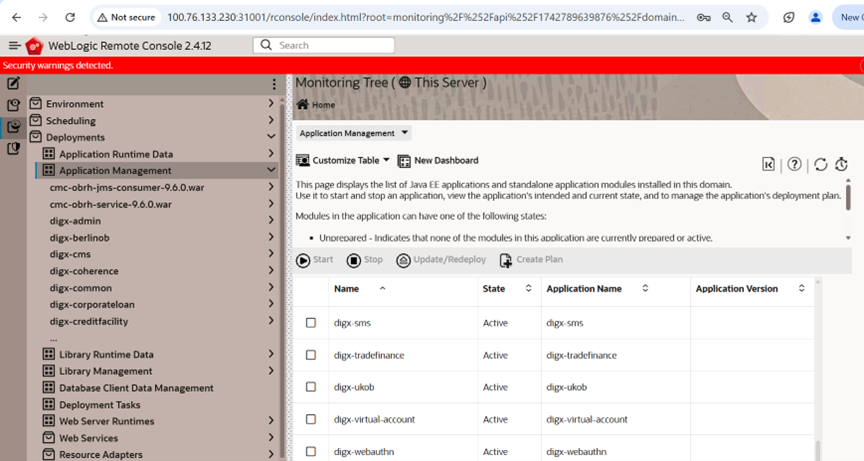Click the Search input field

point(324,45)
